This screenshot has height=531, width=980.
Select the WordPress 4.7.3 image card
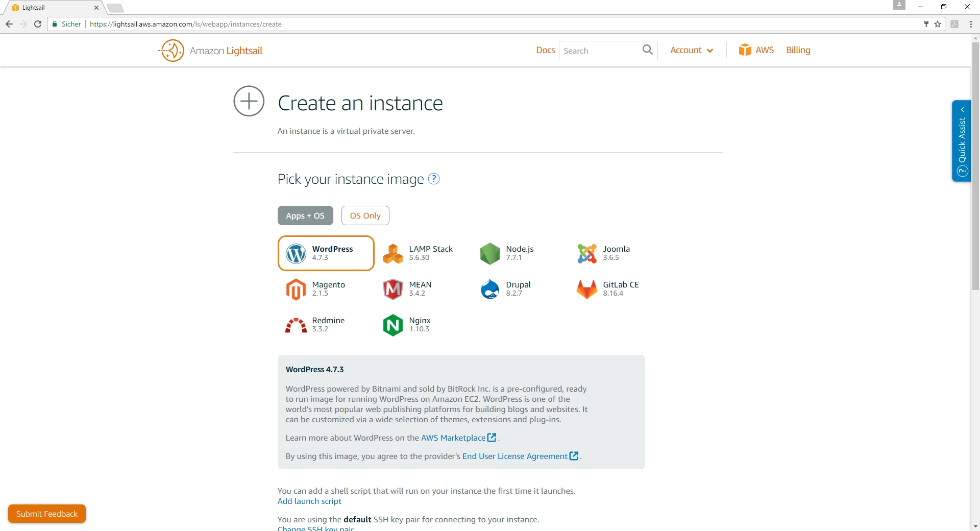click(326, 253)
